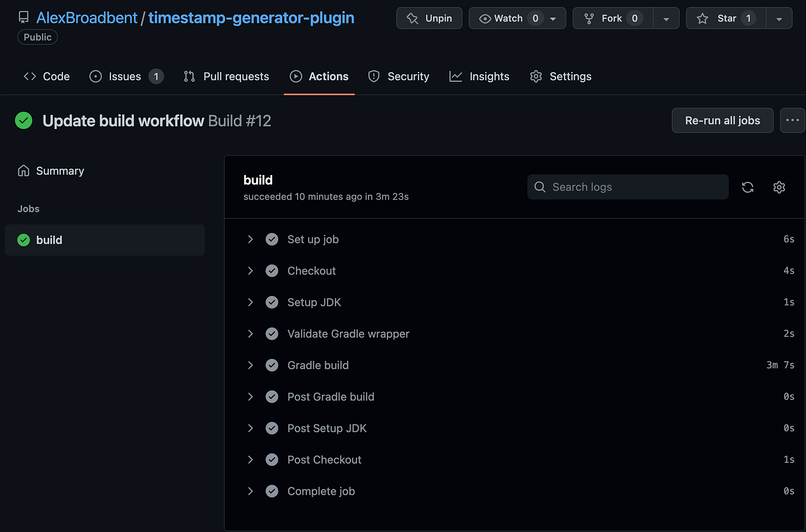The image size is (806, 532).
Task: Click the check icon for Validate Gradle wrapper
Action: pos(272,334)
